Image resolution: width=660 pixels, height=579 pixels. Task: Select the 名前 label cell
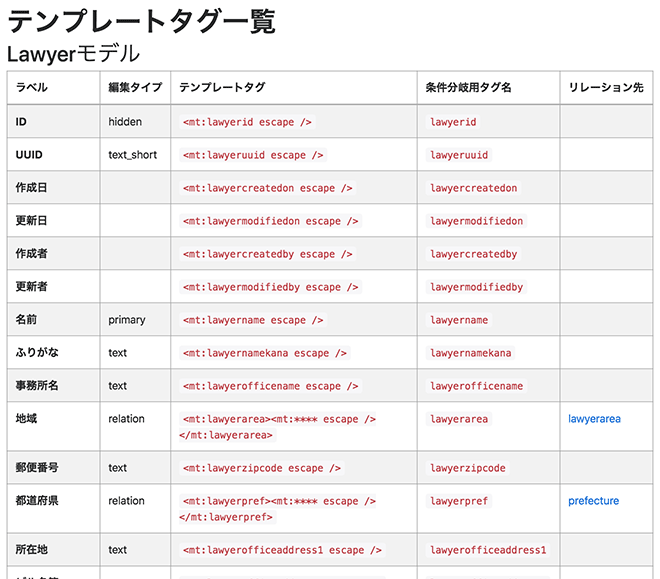coord(53,320)
